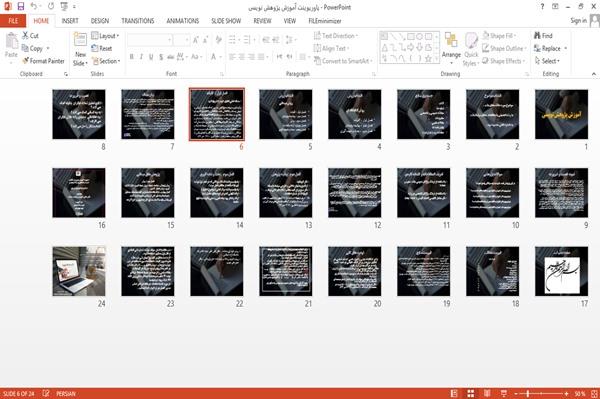Open the Section dropdown

click(106, 61)
